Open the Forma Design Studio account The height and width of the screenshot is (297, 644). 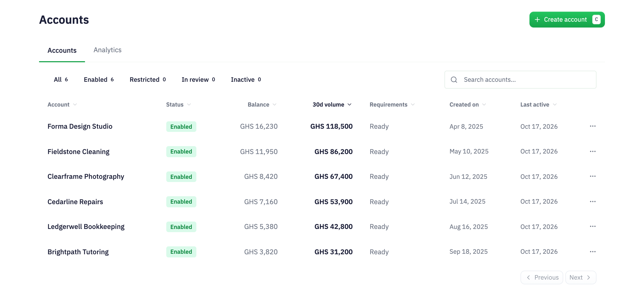point(80,126)
